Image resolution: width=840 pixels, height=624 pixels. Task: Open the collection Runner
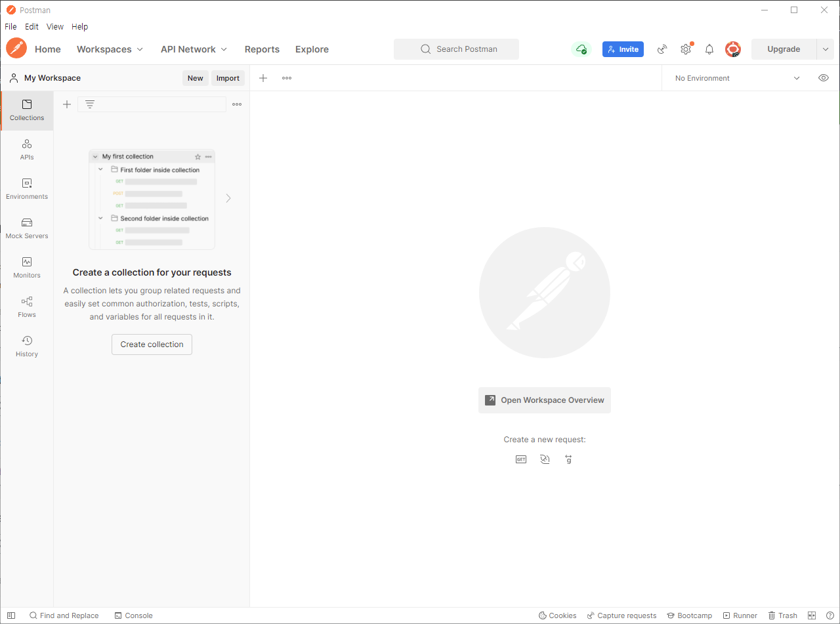(x=740, y=615)
